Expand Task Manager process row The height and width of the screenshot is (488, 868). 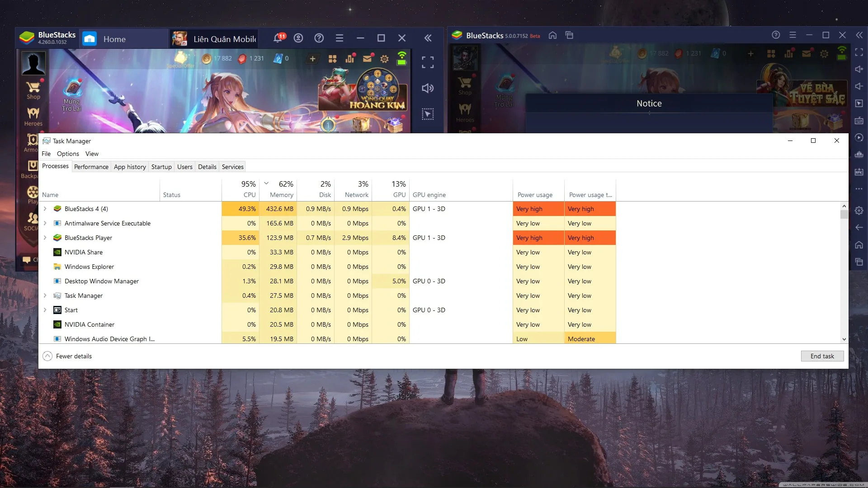tap(45, 296)
